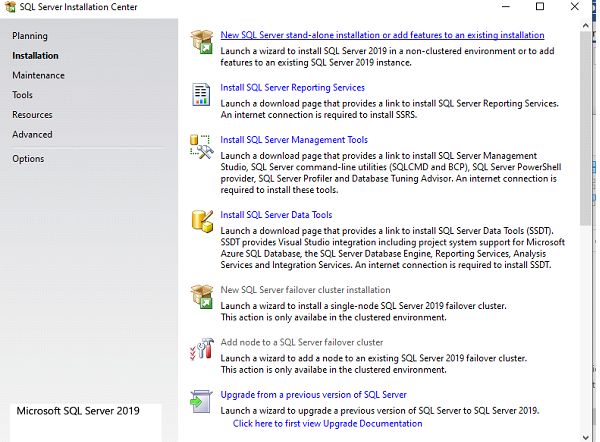Click here to first view Upgrade Documentation
This screenshot has height=442, width=600.
pyautogui.click(x=327, y=423)
